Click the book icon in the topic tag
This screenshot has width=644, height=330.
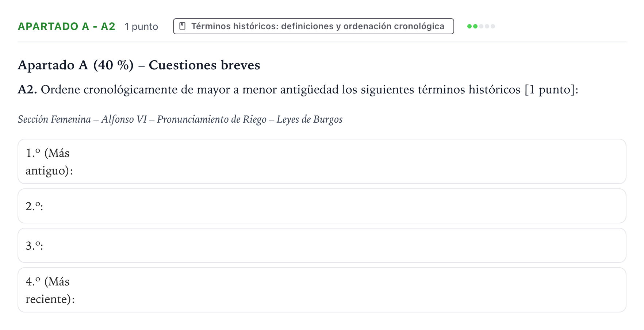183,26
